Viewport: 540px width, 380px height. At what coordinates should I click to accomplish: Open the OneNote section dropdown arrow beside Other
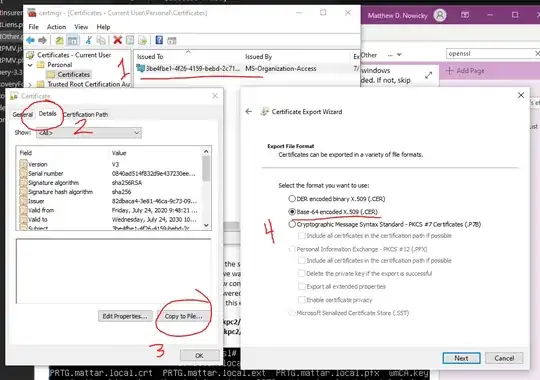399,55
